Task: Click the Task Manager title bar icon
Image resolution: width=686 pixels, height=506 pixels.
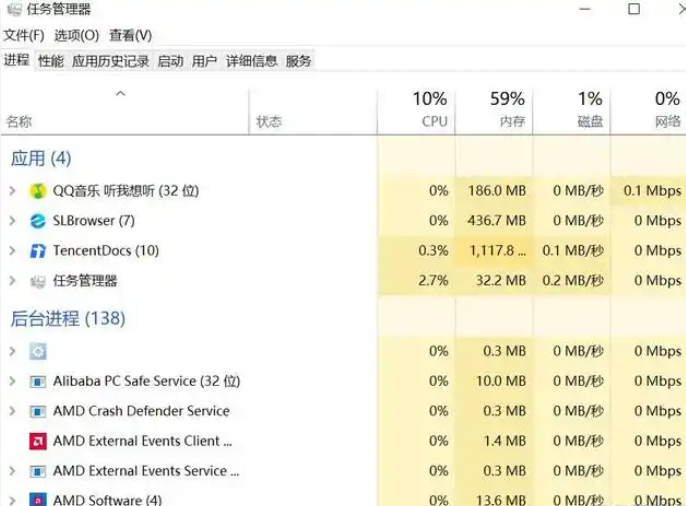Action: [14, 9]
